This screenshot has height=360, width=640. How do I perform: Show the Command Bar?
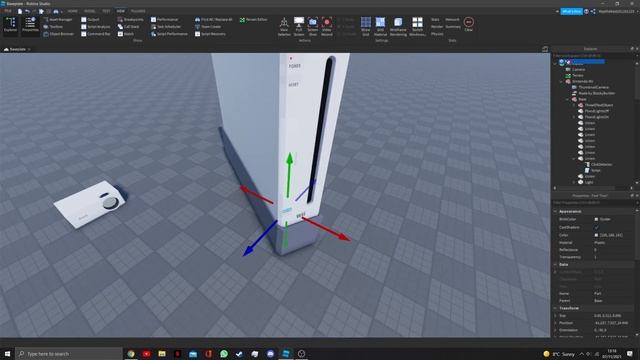point(96,34)
